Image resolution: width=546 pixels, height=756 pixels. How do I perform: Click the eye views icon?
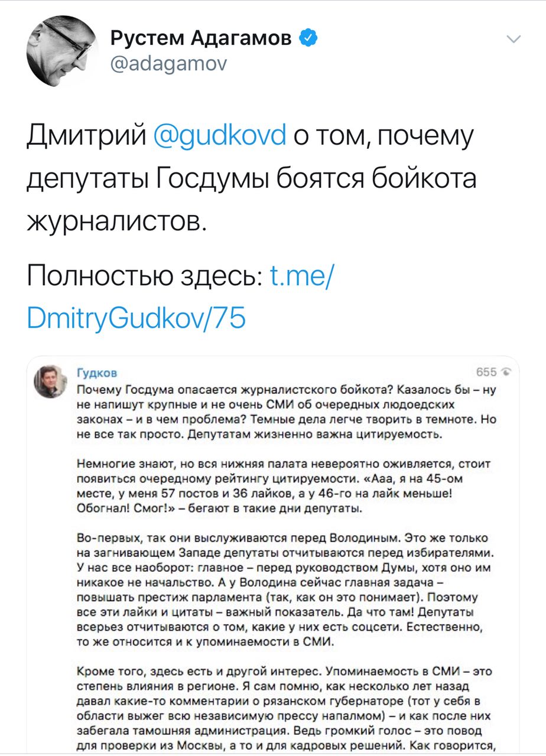(x=505, y=372)
